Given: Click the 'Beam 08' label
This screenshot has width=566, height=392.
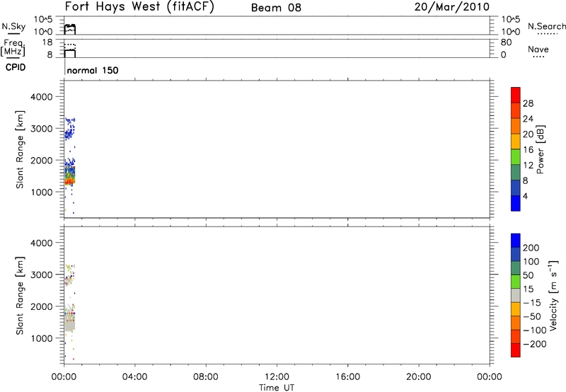Looking at the screenshot, I should point(276,8).
